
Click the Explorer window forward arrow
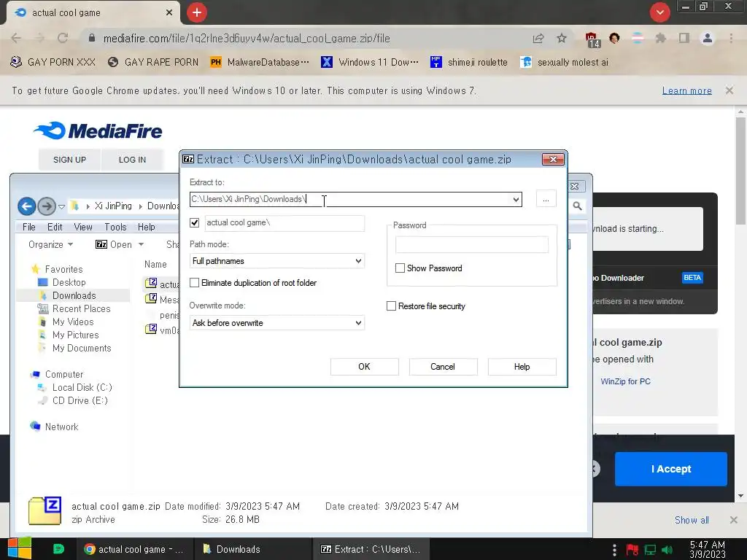pos(46,206)
